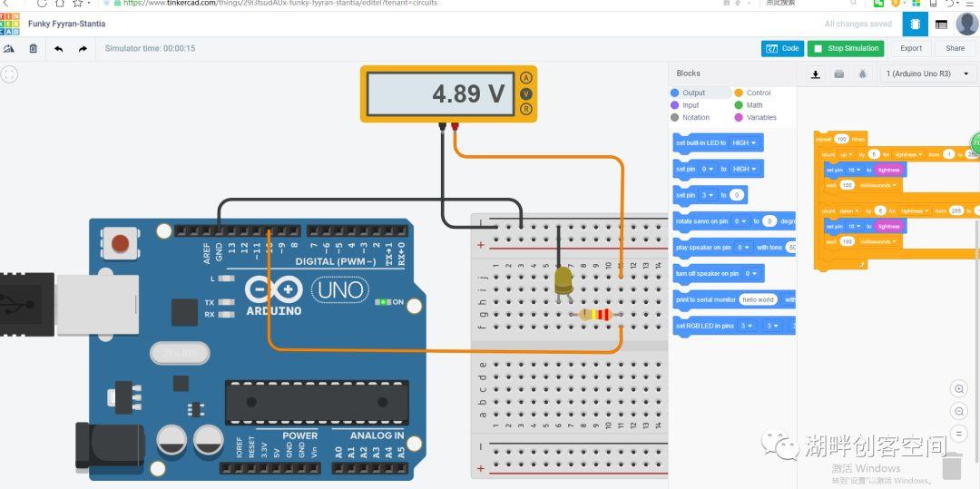Click the delete trash icon in toolbar

coord(34,48)
